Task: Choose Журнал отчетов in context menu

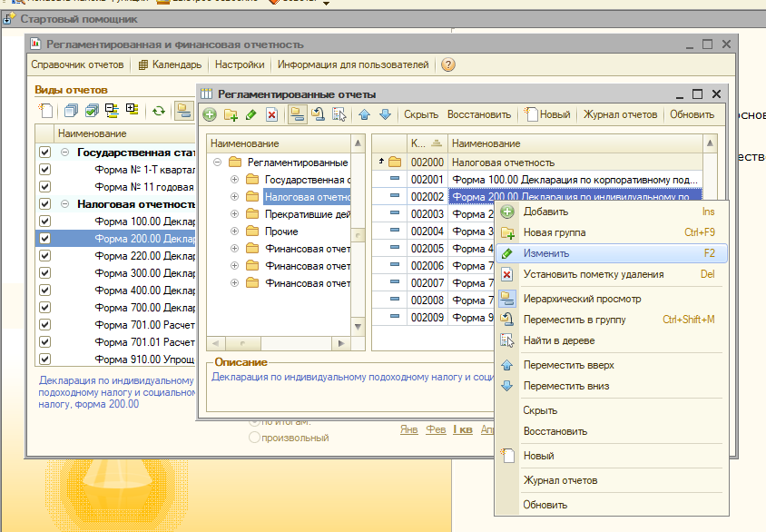Action: pos(612,480)
